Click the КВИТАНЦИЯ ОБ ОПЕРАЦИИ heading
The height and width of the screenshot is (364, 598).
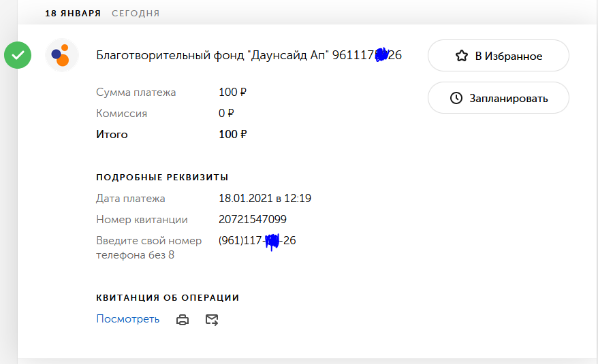point(168,298)
